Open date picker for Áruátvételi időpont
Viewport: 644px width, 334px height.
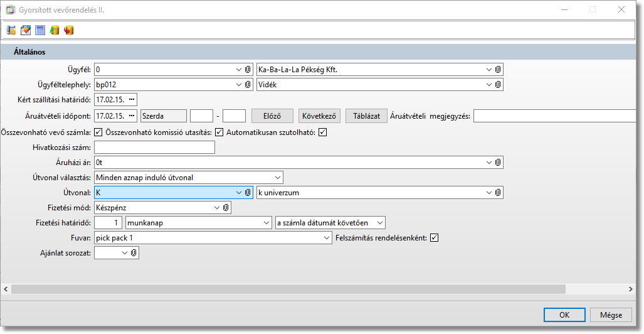[x=132, y=116]
